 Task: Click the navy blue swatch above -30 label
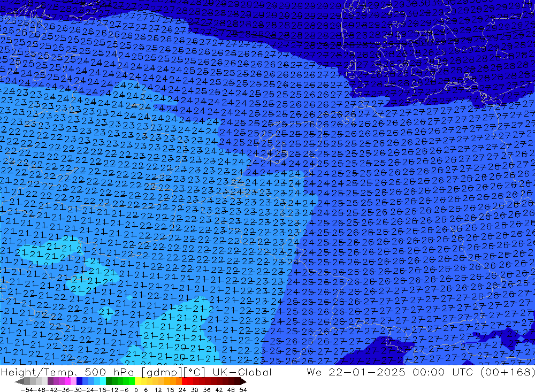(79, 381)
